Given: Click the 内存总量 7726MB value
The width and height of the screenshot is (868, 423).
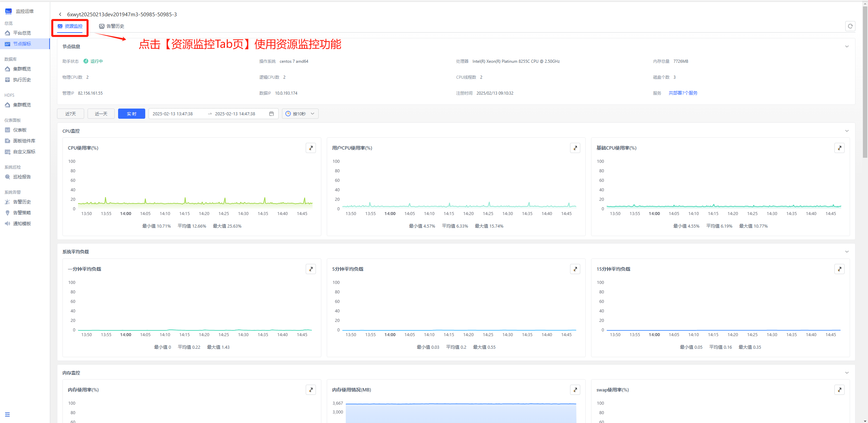Looking at the screenshot, I should (681, 61).
